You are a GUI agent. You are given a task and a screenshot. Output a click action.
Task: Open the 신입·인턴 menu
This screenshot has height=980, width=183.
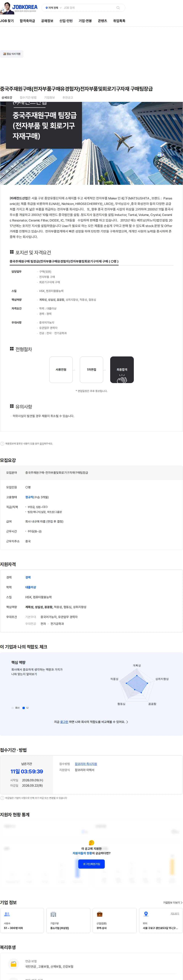tap(66, 21)
